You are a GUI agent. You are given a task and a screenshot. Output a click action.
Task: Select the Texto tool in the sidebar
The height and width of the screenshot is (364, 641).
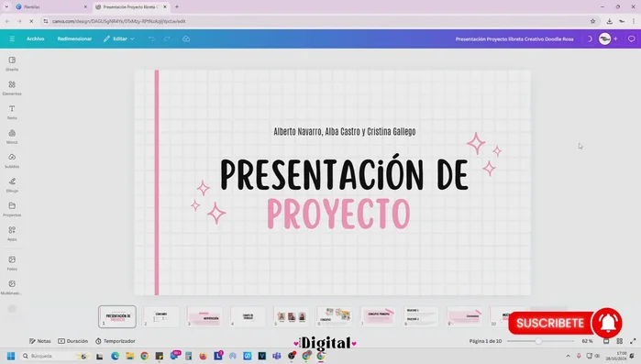coord(12,112)
